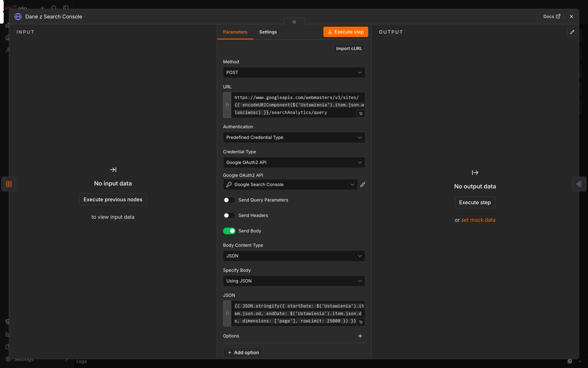Click the key icon in credential field

point(229,185)
